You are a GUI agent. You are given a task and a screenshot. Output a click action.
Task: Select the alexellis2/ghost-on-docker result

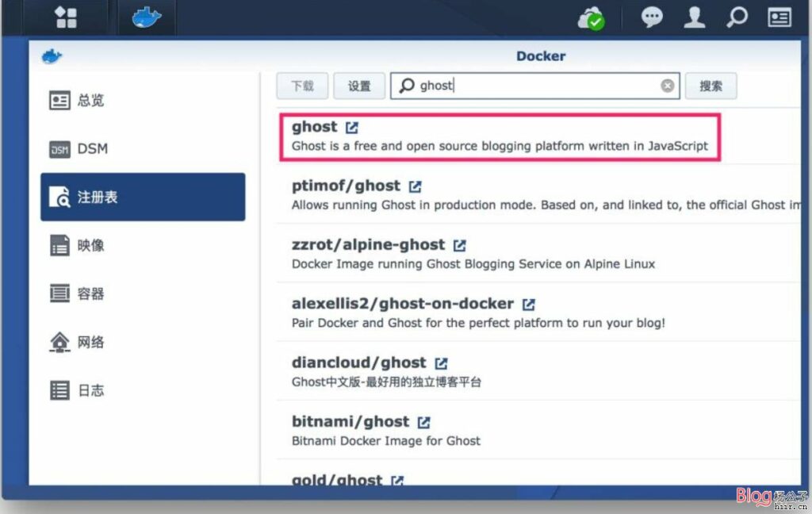538,313
